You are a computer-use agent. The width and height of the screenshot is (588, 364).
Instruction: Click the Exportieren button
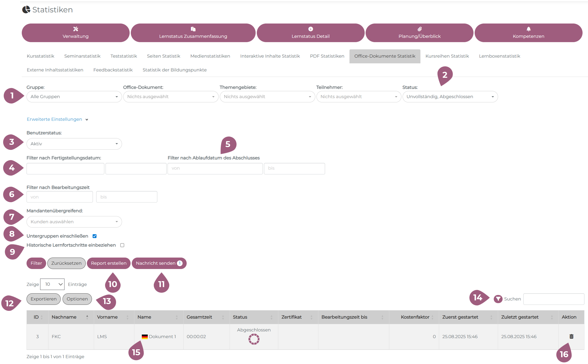pyautogui.click(x=44, y=299)
